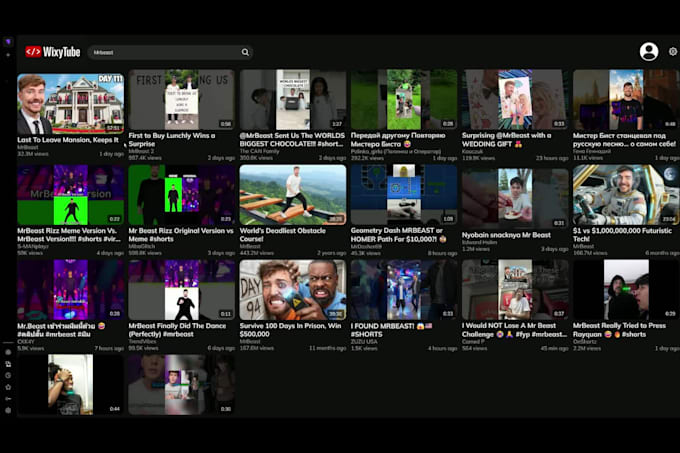Image resolution: width=680 pixels, height=453 pixels.
Task: Open Last To Leave Mansion thumbnail
Action: [x=70, y=104]
